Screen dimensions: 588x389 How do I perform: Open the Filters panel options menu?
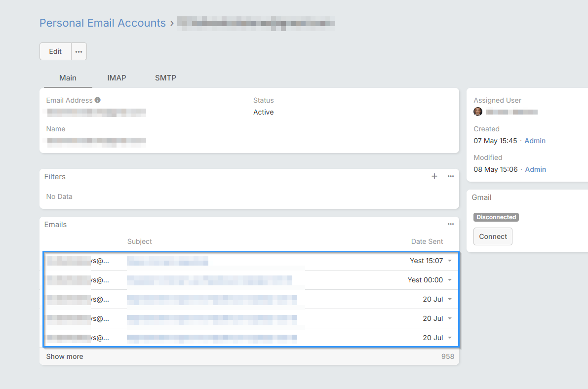(x=451, y=176)
